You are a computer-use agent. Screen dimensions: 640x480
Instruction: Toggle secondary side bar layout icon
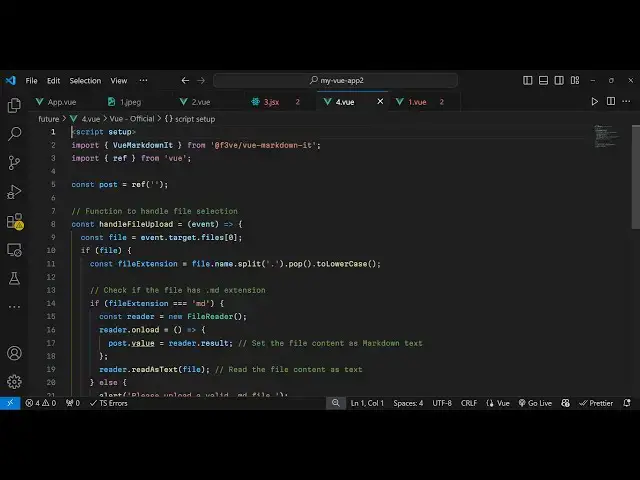(559, 80)
